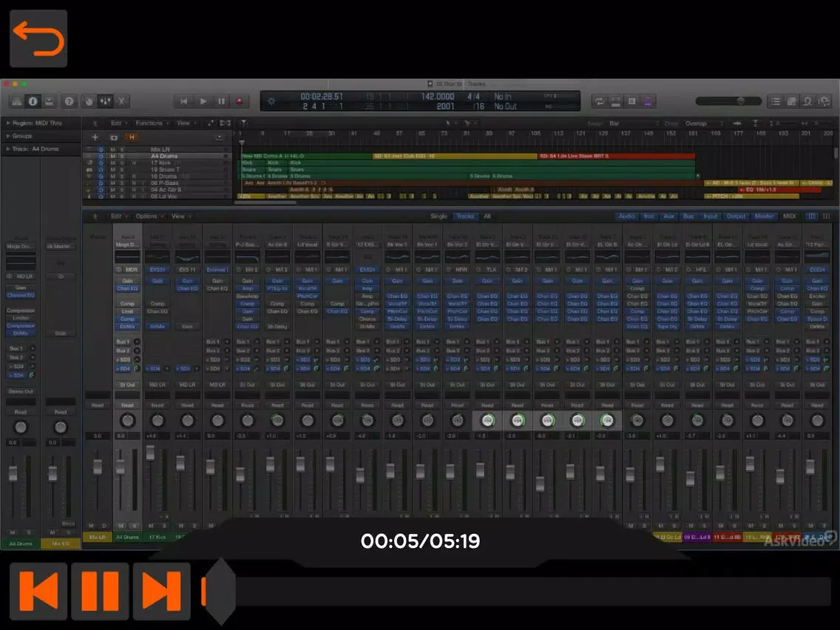
Task: Toggle the Inspector (i) button
Action: point(33,101)
